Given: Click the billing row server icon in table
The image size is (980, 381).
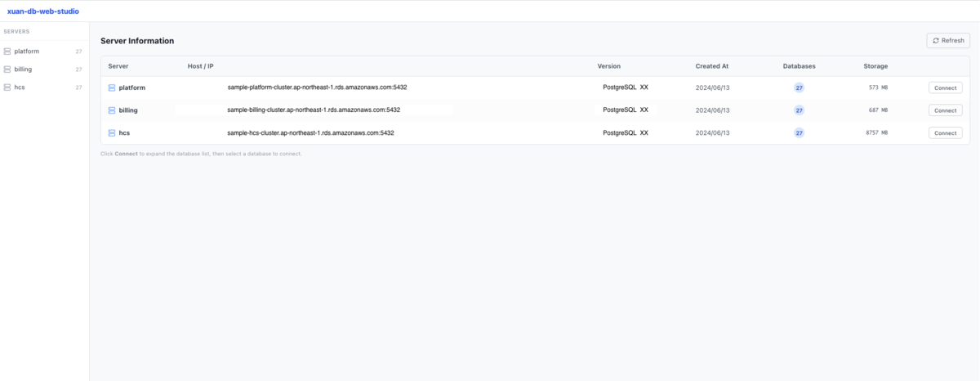Looking at the screenshot, I should (x=112, y=110).
